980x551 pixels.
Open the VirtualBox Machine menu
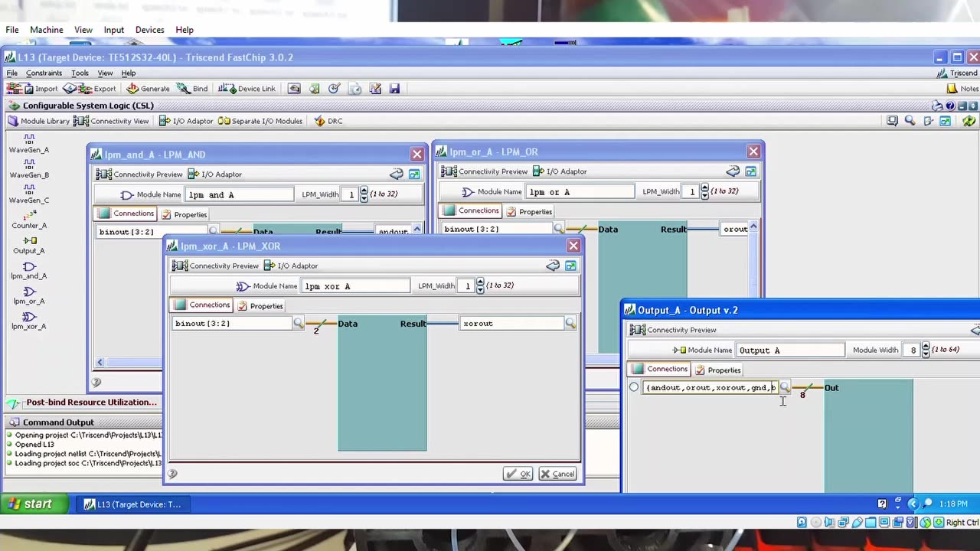tap(47, 30)
